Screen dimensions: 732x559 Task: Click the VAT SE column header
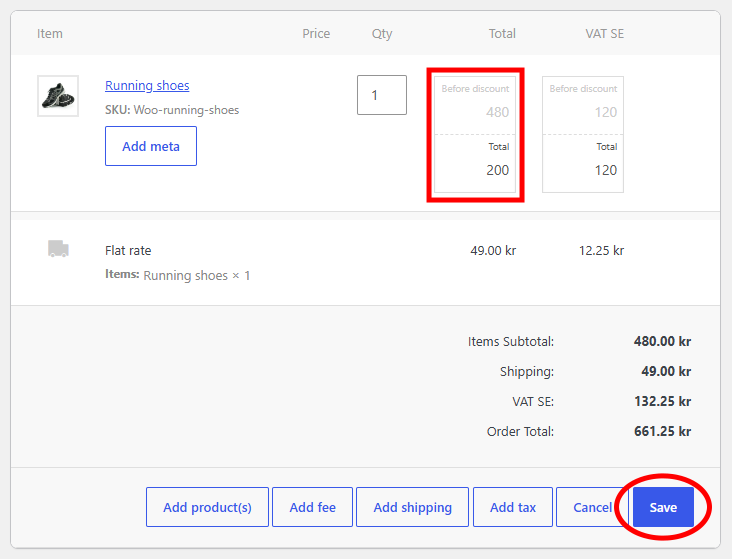click(605, 34)
